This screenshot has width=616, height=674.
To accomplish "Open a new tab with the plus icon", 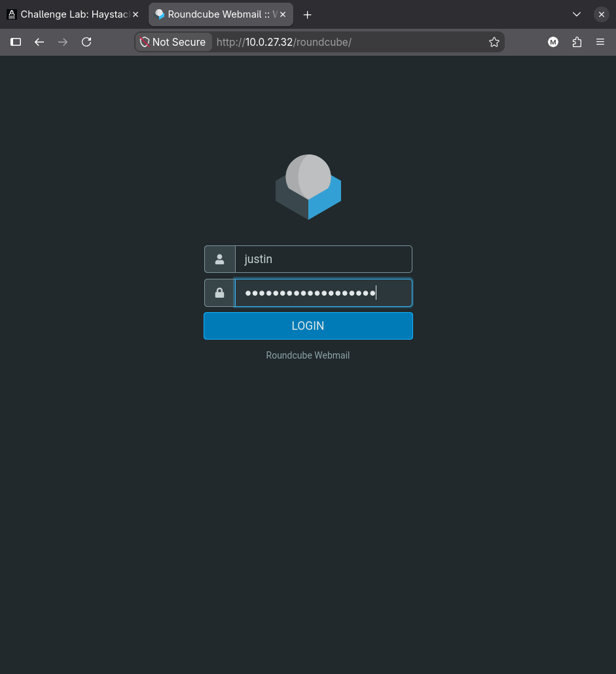I will tap(307, 14).
